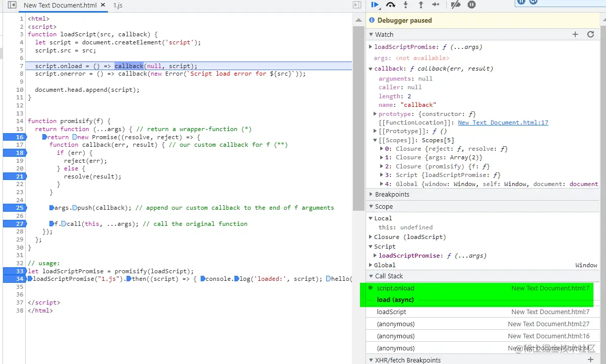Toggle inline breakpoint before '.then' on line 34
606x364 pixels.
pos(129,279)
